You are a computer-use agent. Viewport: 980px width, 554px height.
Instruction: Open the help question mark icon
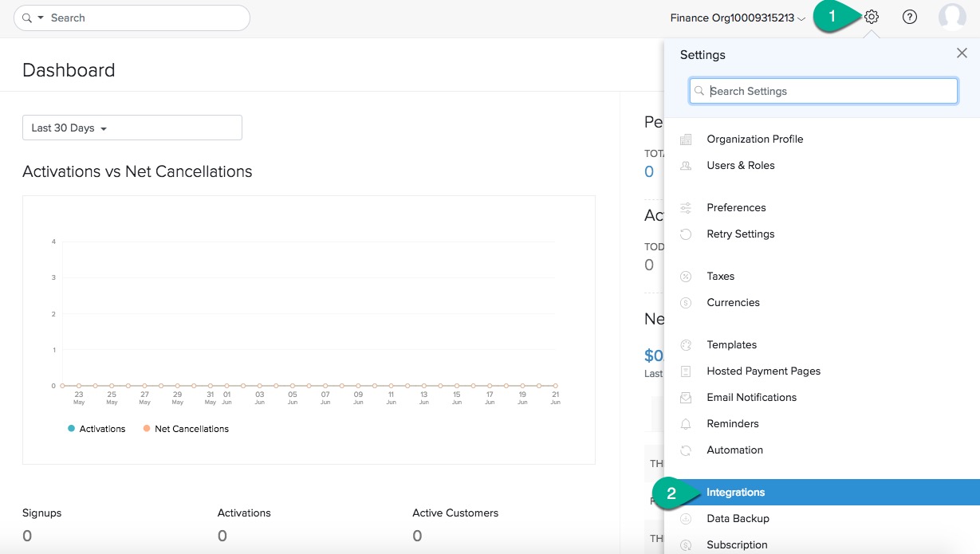(910, 17)
